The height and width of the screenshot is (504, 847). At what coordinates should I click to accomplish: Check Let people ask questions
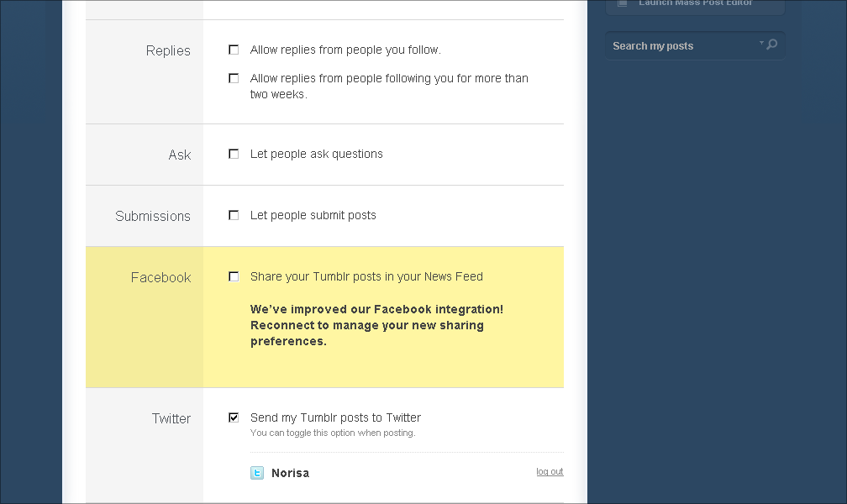tap(234, 154)
